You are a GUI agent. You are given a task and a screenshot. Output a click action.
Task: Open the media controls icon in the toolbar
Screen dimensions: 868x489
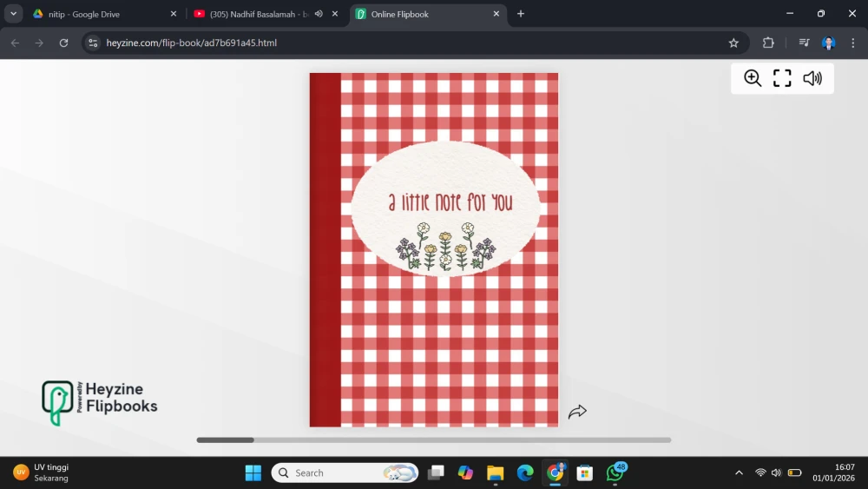(804, 43)
